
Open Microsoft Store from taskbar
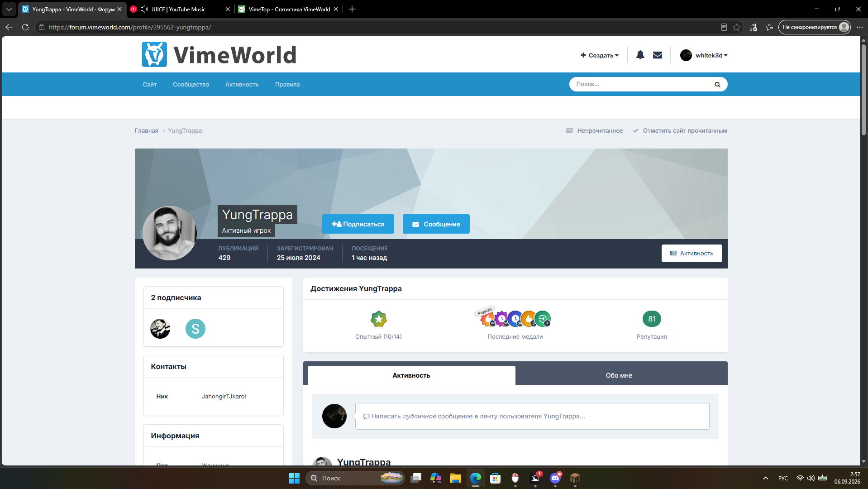496,478
